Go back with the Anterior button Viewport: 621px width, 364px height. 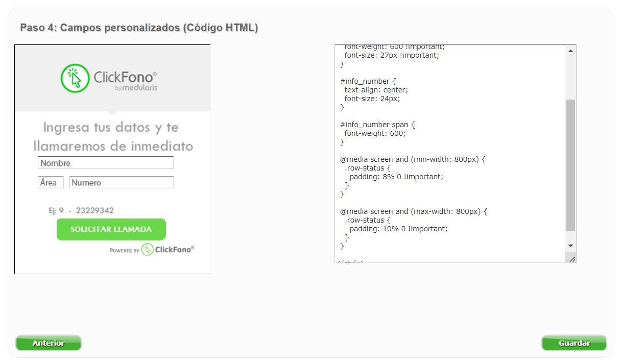(x=49, y=343)
